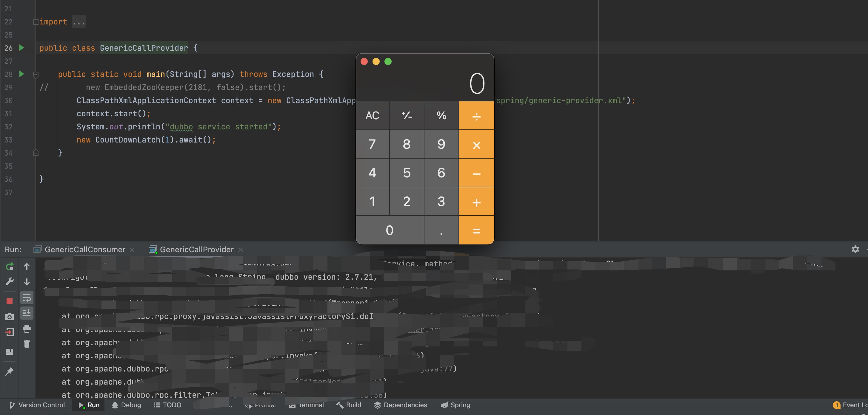This screenshot has height=415, width=868.
Task: Toggle soft-wrap in the Run console
Action: click(x=27, y=298)
